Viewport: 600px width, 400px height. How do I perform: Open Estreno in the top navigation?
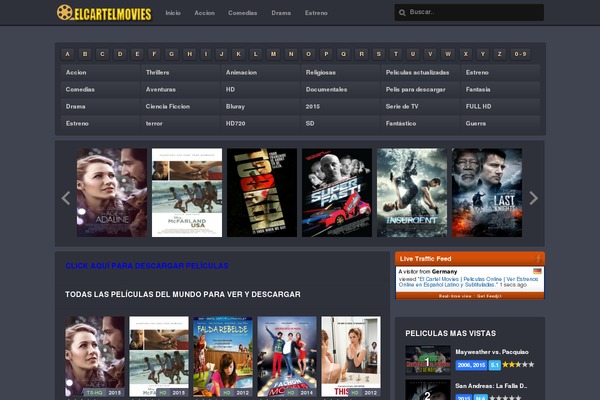pyautogui.click(x=316, y=13)
